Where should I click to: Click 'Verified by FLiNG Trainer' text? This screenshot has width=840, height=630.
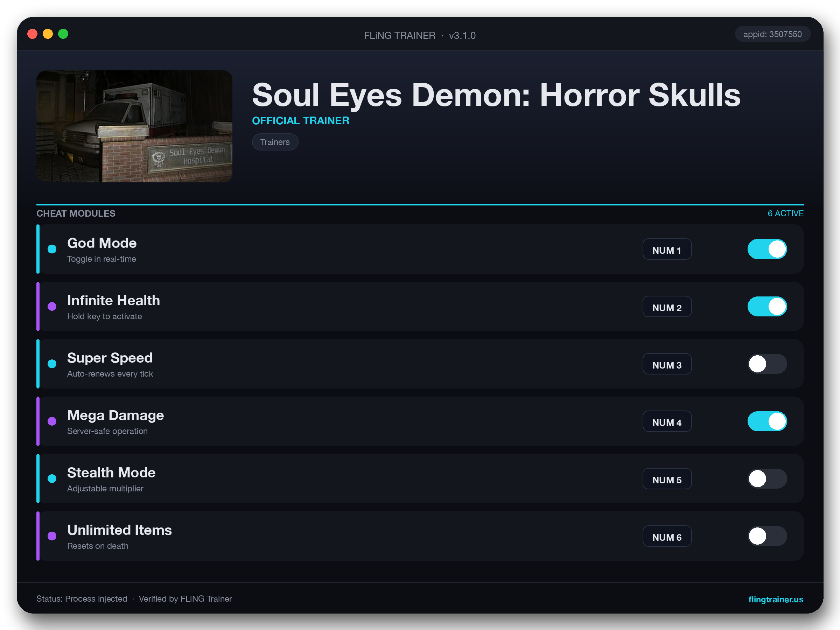(x=185, y=599)
